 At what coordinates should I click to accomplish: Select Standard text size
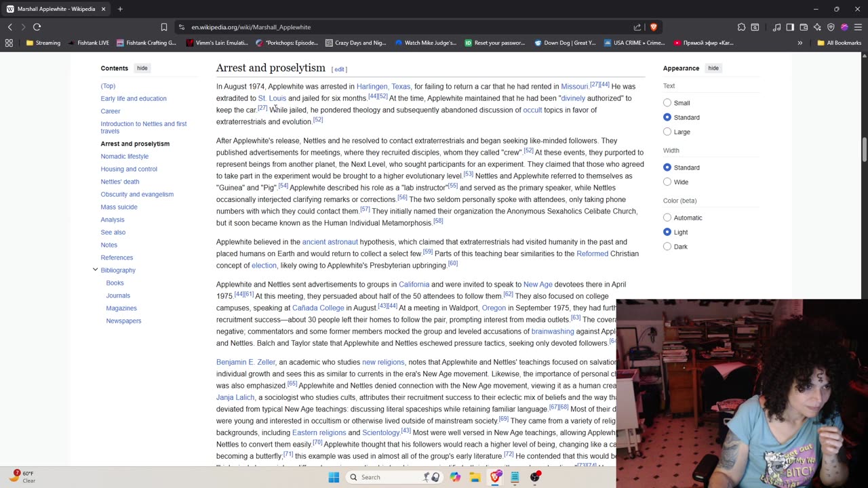[x=667, y=117]
